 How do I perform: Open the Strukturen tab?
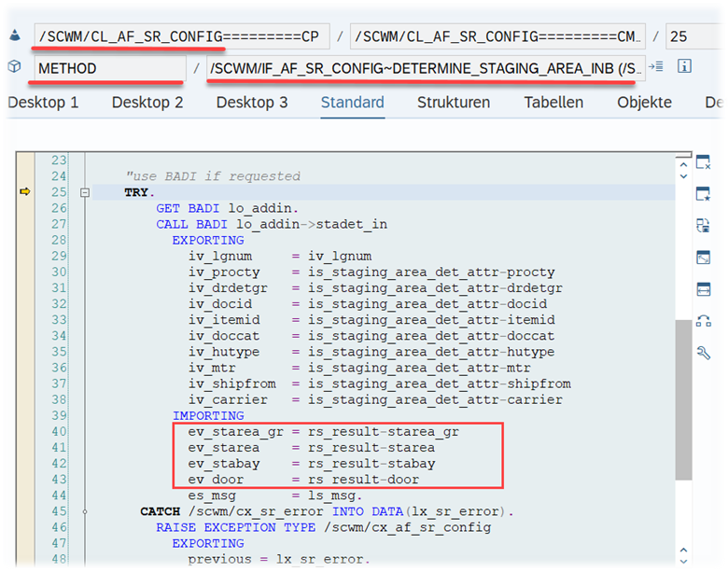coord(454,102)
